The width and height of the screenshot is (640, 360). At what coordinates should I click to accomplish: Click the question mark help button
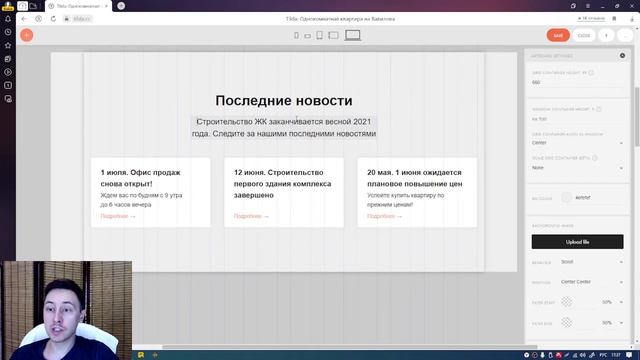click(606, 36)
